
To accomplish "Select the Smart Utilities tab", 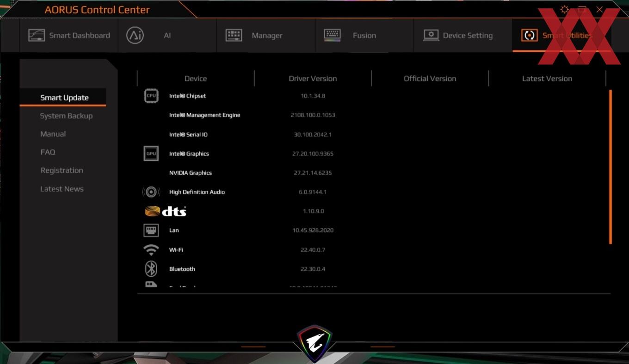I will [x=561, y=36].
